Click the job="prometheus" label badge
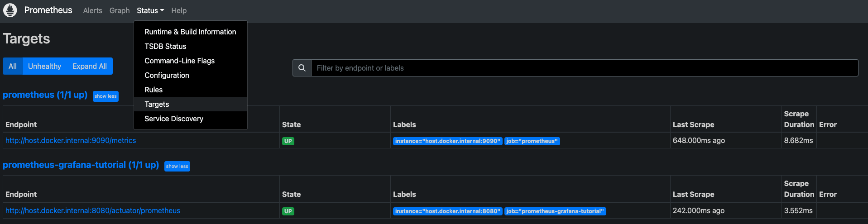 532,141
